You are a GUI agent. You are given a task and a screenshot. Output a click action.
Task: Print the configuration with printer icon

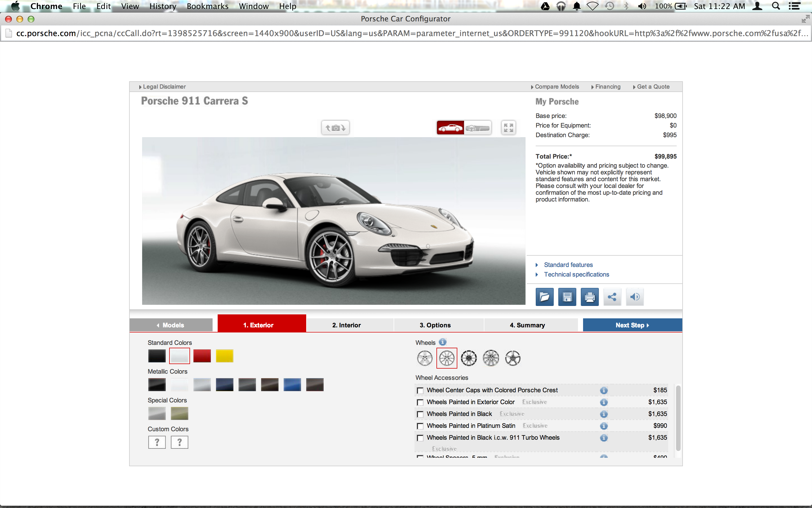[x=590, y=297]
